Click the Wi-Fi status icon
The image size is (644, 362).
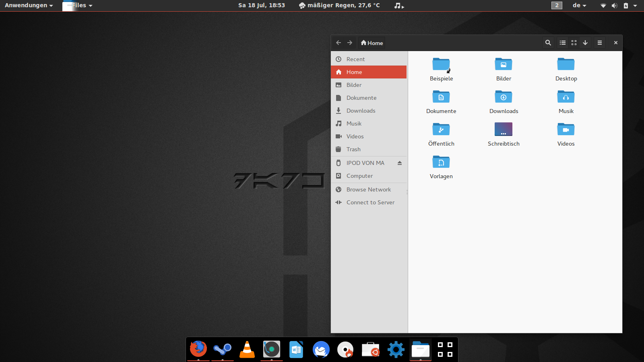(603, 6)
